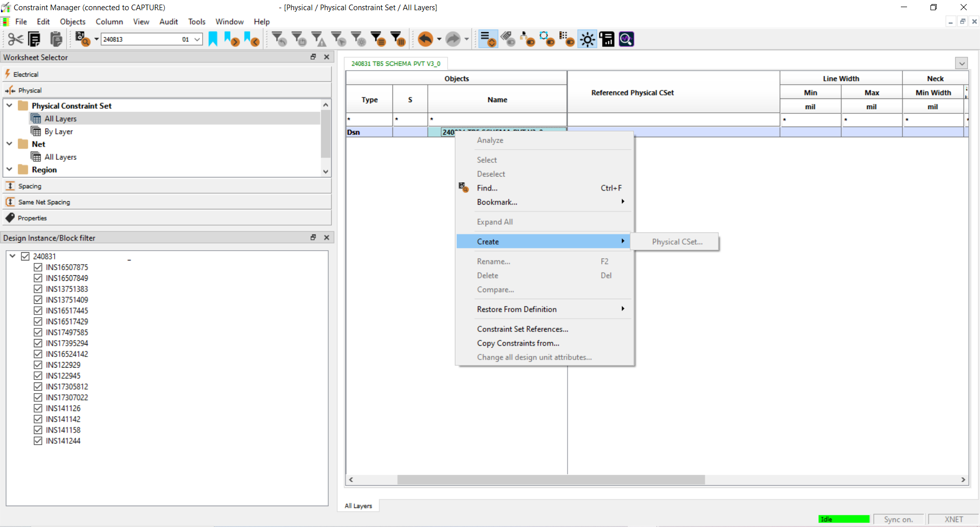The width and height of the screenshot is (980, 527).
Task: Collapse the Net folder in the Worksheet Selector
Action: pos(10,143)
